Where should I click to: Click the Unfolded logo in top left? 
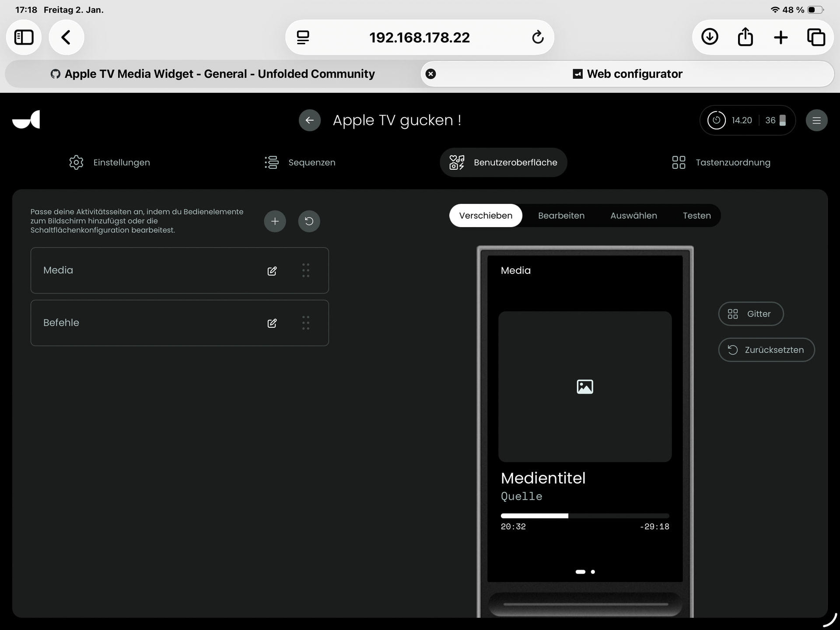(x=26, y=119)
